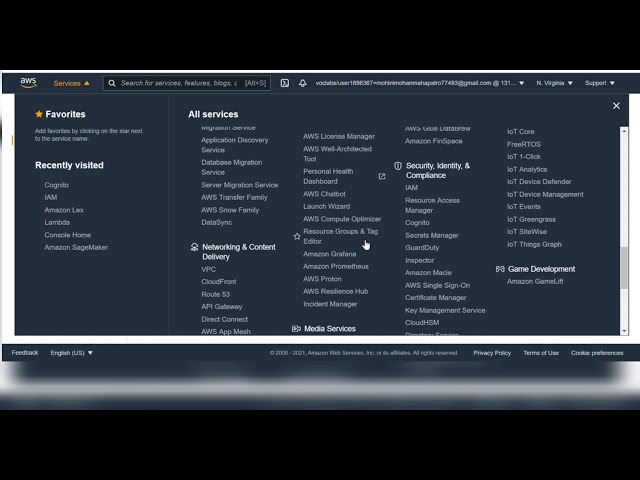This screenshot has height=480, width=640.
Task: Open AWS Resilience Hub
Action: pos(335,291)
